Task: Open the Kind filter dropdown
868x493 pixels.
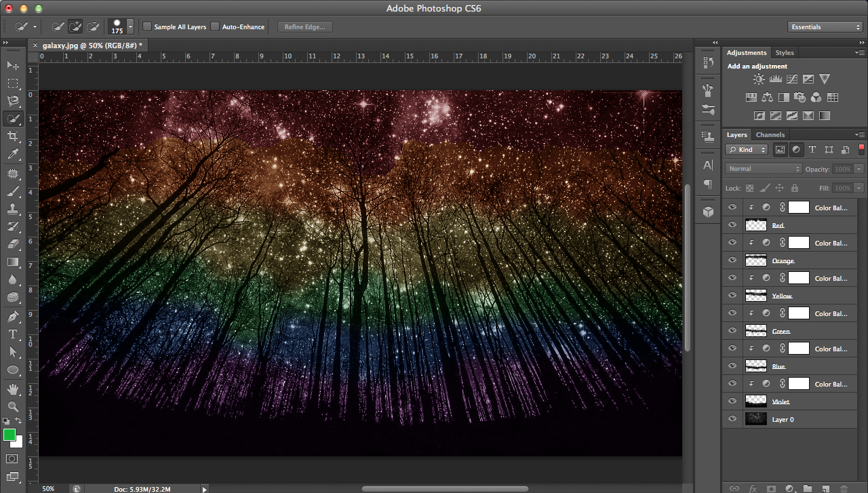Action: [x=747, y=149]
